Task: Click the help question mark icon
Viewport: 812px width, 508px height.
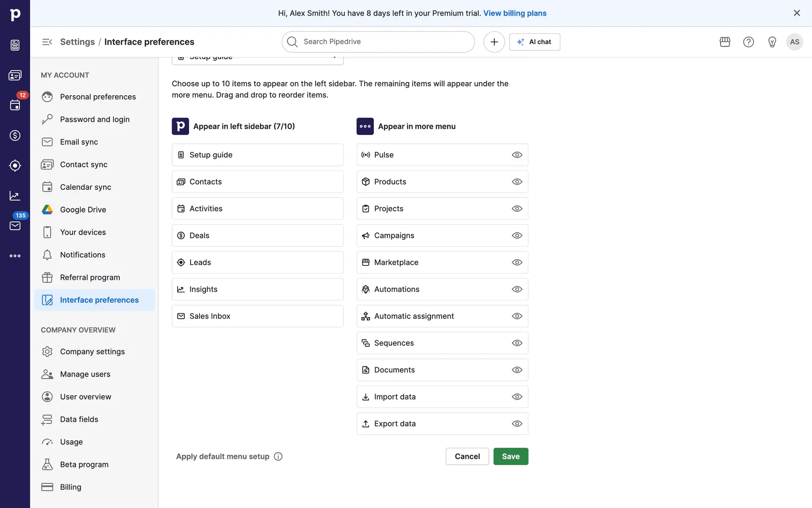Action: 748,42
